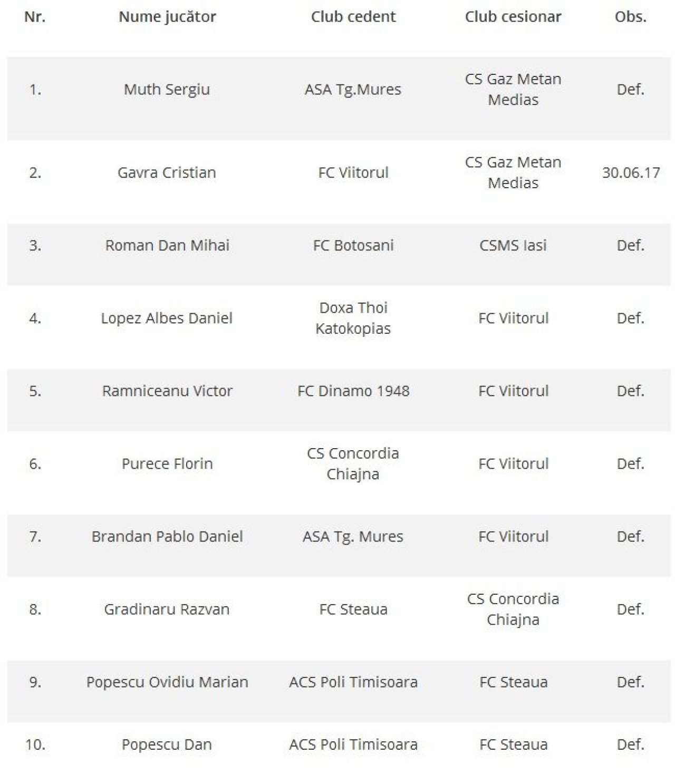Click the 'Club cesionar' column header
675x784 pixels.
(513, 17)
